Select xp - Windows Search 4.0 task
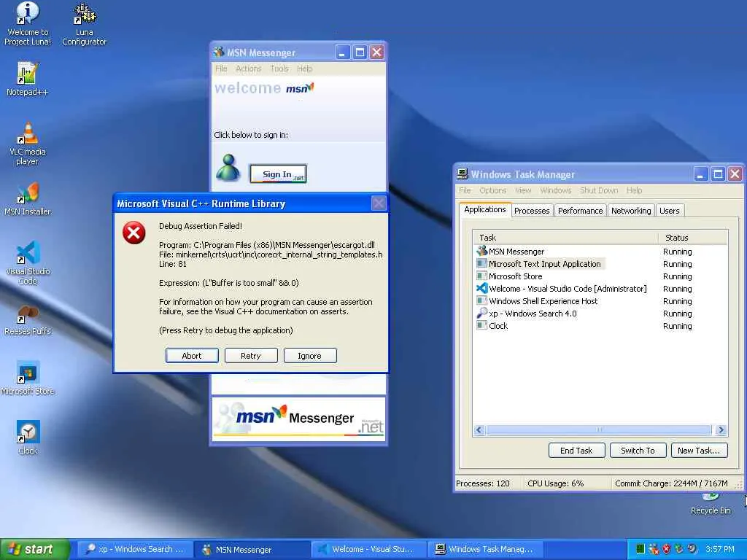 [x=601, y=314]
